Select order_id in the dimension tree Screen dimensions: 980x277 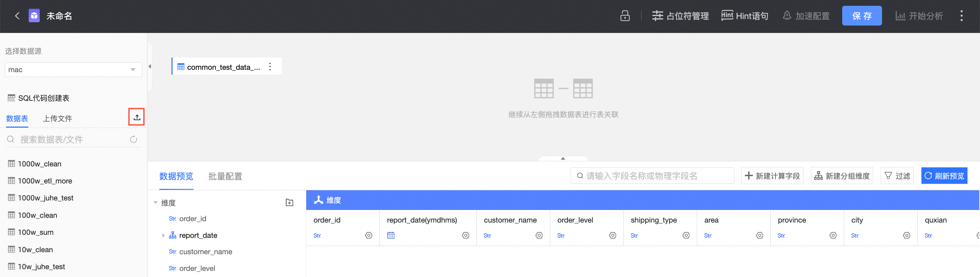[193, 219]
